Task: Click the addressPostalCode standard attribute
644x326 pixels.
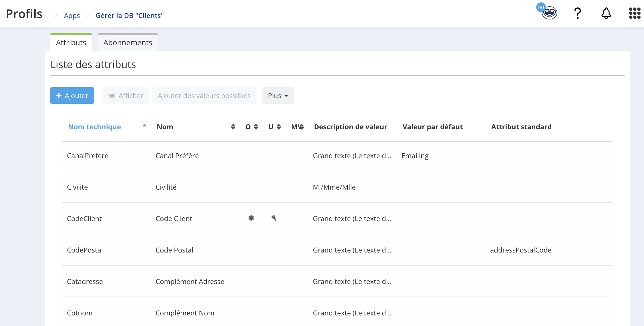Action: pyautogui.click(x=520, y=250)
